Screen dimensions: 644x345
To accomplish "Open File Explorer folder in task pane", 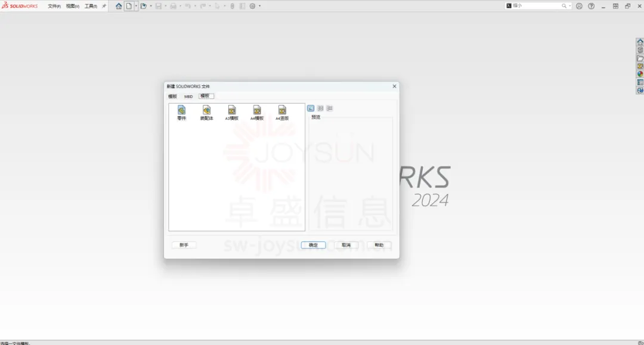I will pos(640,58).
